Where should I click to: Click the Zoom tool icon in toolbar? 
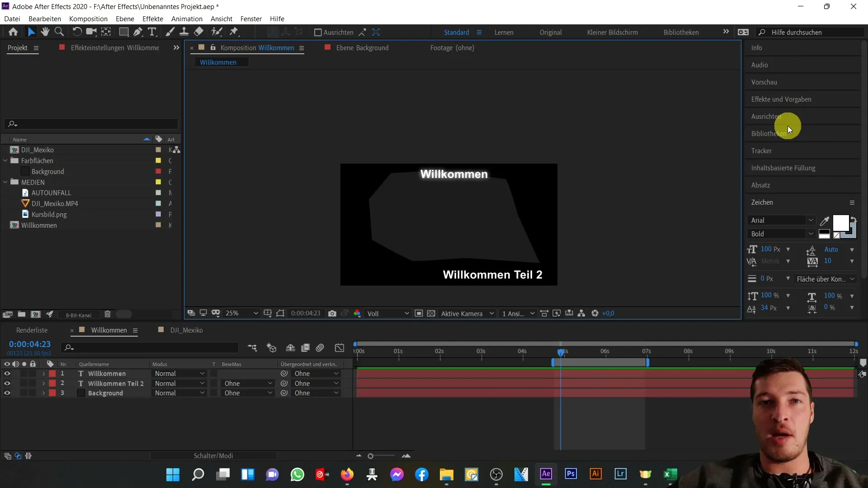pos(59,32)
